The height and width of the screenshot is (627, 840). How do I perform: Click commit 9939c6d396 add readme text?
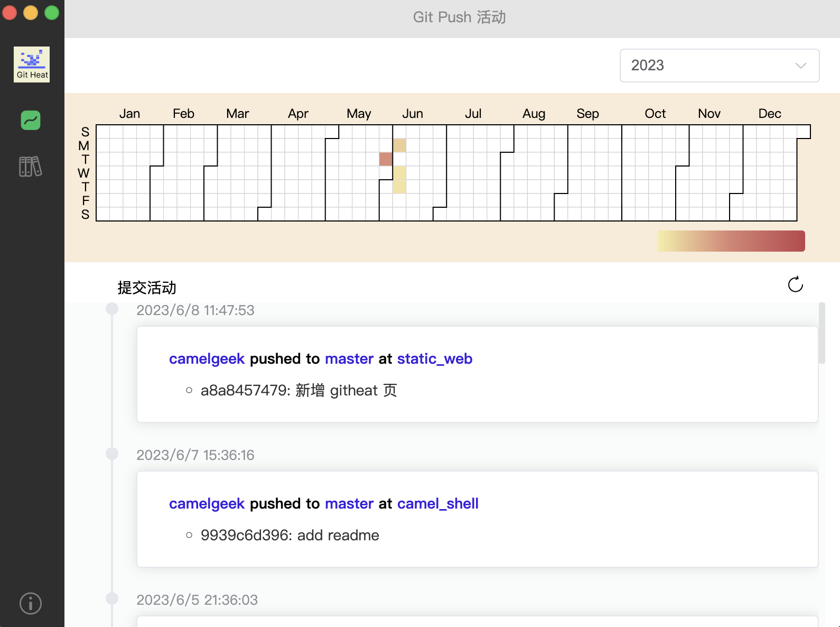click(x=290, y=536)
